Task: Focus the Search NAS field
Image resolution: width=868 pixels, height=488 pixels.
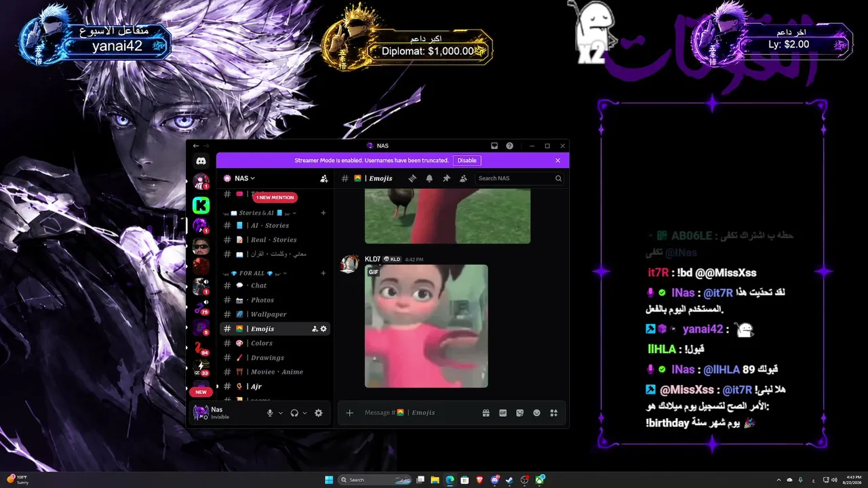Action: [520, 178]
